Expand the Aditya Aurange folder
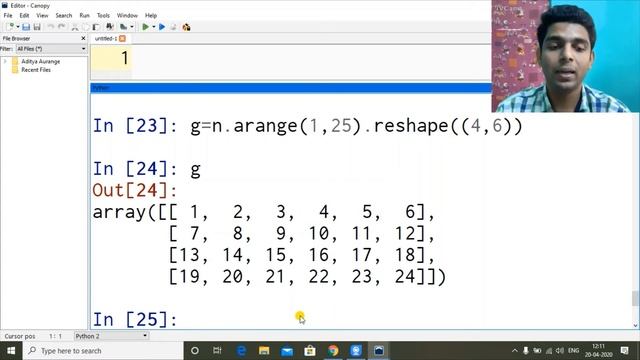 pyautogui.click(x=5, y=61)
